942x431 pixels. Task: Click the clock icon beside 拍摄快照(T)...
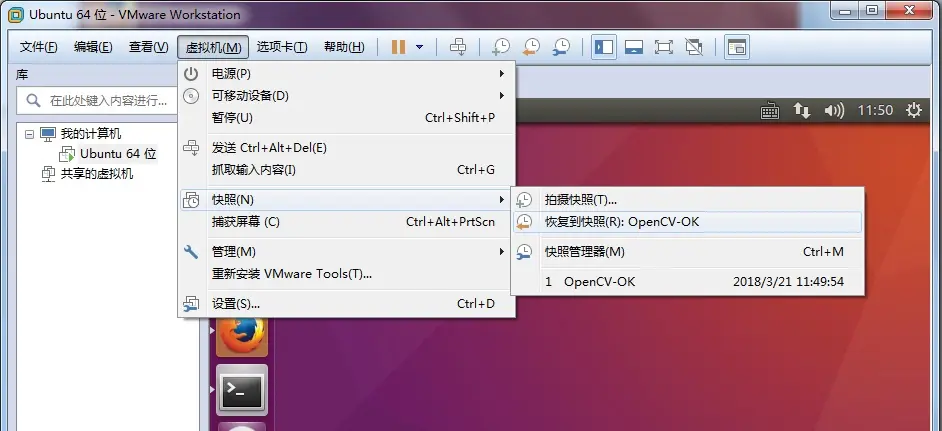point(524,200)
